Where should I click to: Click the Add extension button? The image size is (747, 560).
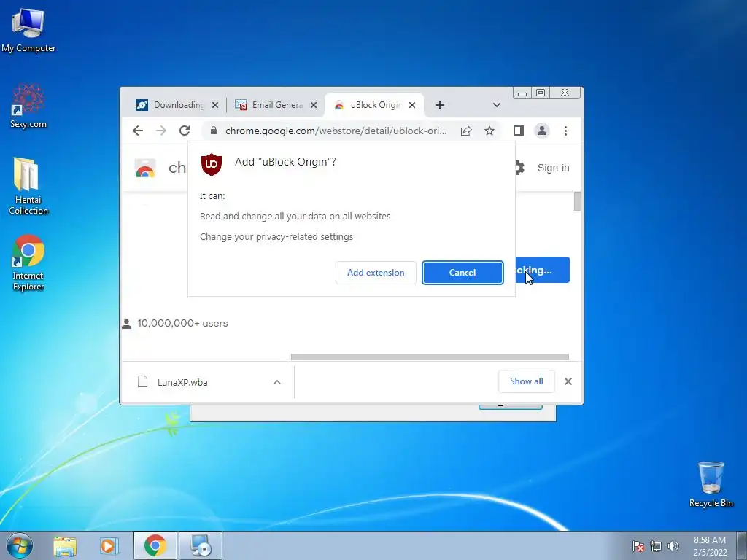(376, 273)
